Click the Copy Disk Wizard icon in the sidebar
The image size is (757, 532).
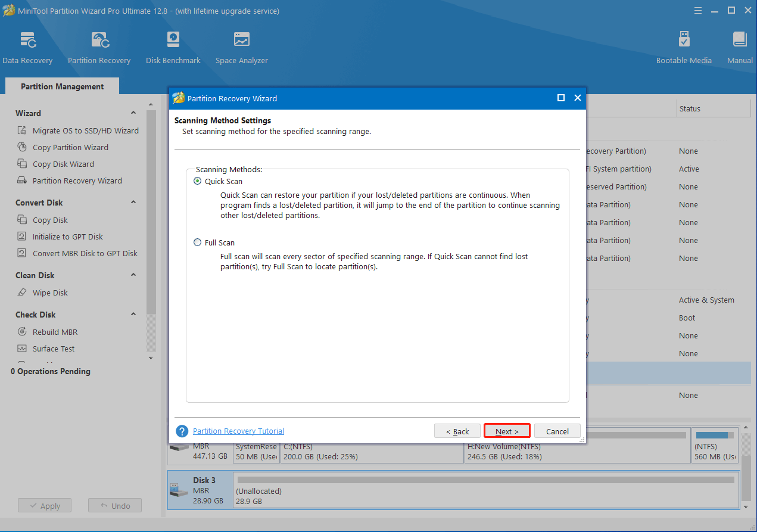tap(22, 164)
